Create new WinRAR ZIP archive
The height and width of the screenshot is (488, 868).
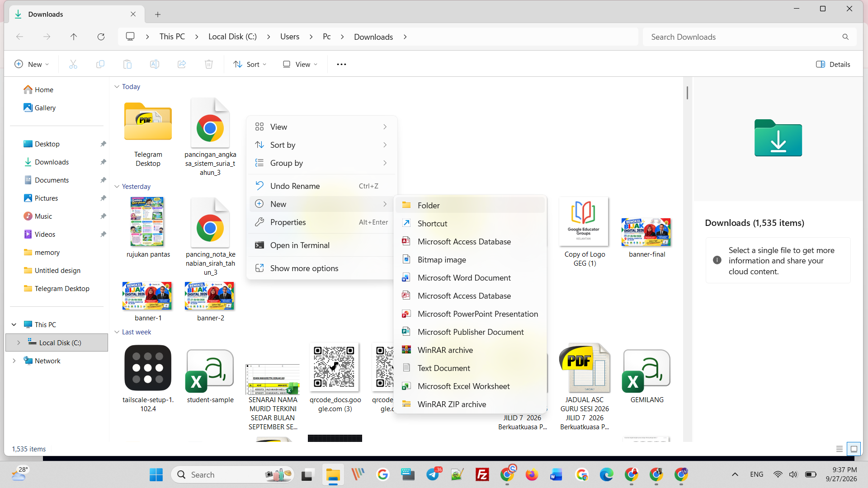[x=470, y=404]
